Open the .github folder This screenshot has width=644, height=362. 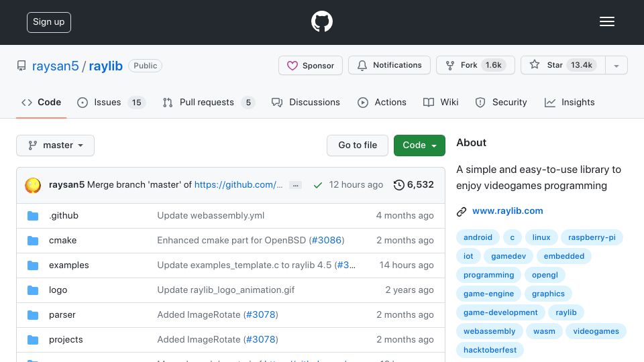pyautogui.click(x=64, y=216)
